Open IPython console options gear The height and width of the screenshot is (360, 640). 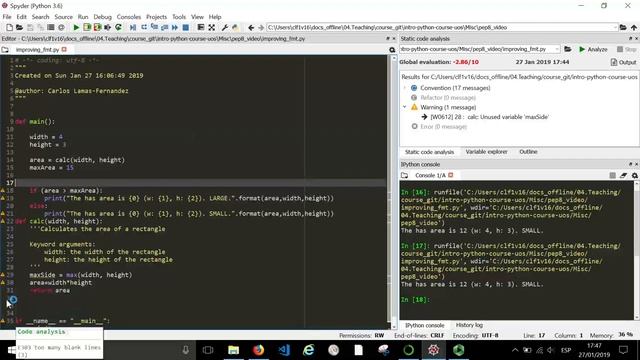coord(635,175)
